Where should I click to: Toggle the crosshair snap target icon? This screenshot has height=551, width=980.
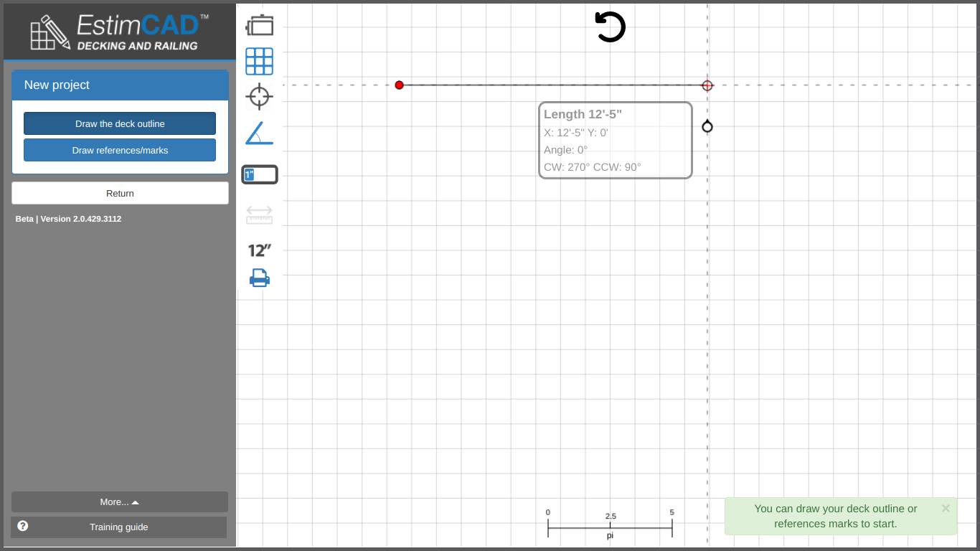tap(260, 96)
